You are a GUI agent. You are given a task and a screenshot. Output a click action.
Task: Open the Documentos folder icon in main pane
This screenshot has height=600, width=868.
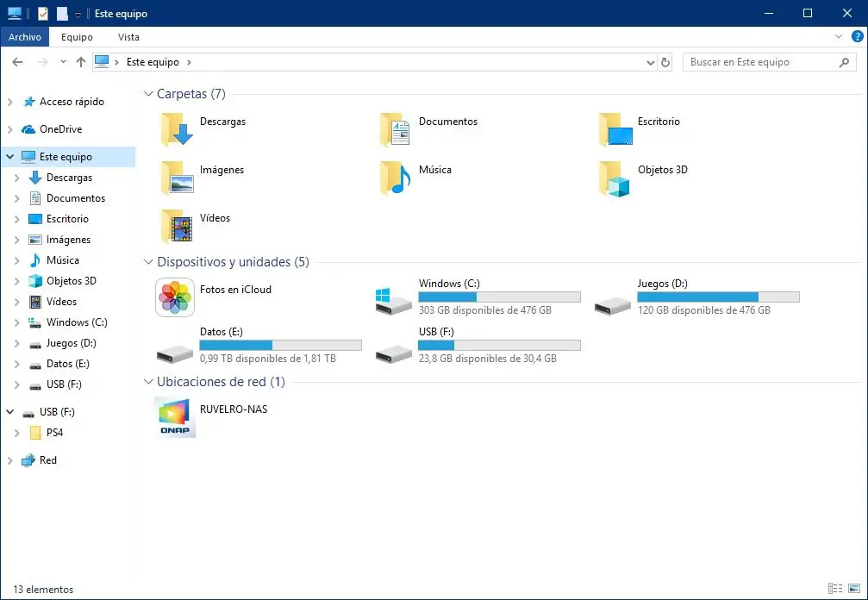pyautogui.click(x=396, y=129)
